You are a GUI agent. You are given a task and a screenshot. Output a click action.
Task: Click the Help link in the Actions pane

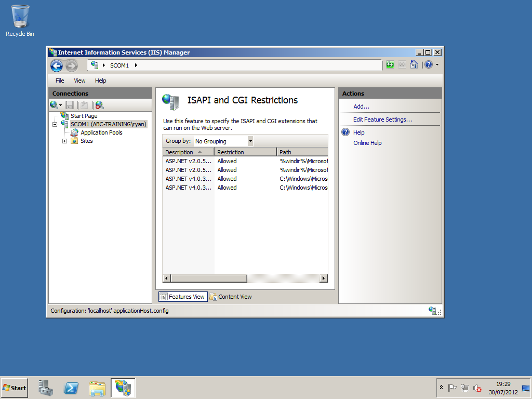(358, 132)
